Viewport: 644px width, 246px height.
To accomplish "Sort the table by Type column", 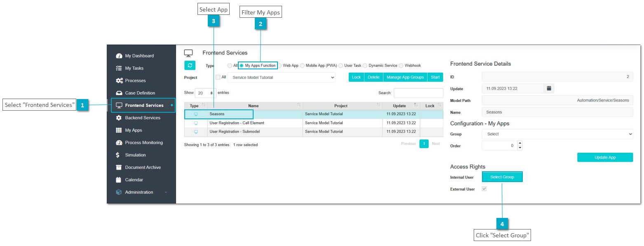I will click(196, 106).
